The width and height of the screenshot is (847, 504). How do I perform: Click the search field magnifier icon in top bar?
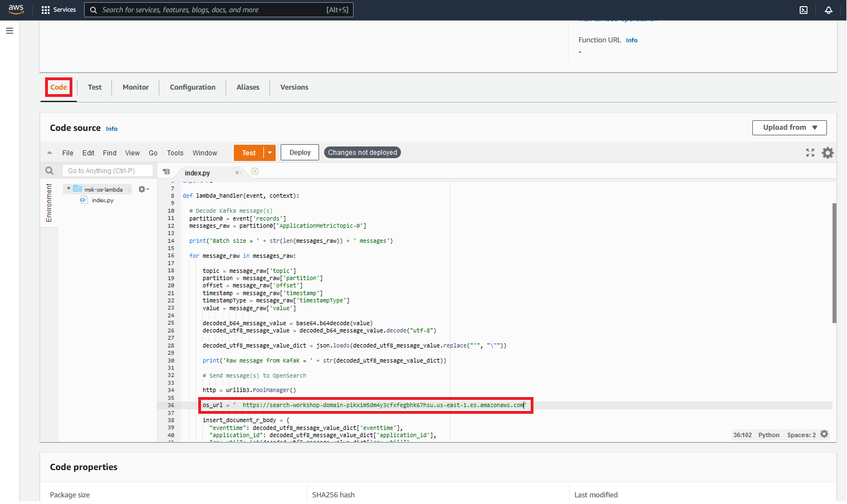[x=94, y=10]
